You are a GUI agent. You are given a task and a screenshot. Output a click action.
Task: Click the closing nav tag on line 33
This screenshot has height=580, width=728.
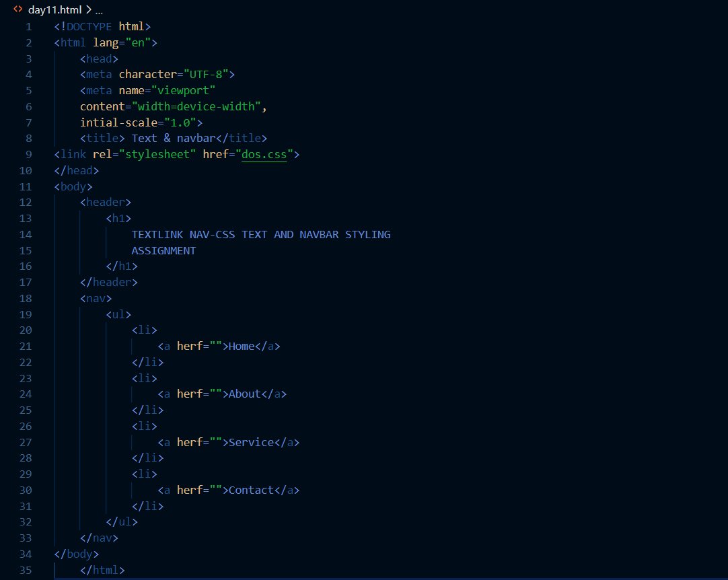click(x=99, y=538)
